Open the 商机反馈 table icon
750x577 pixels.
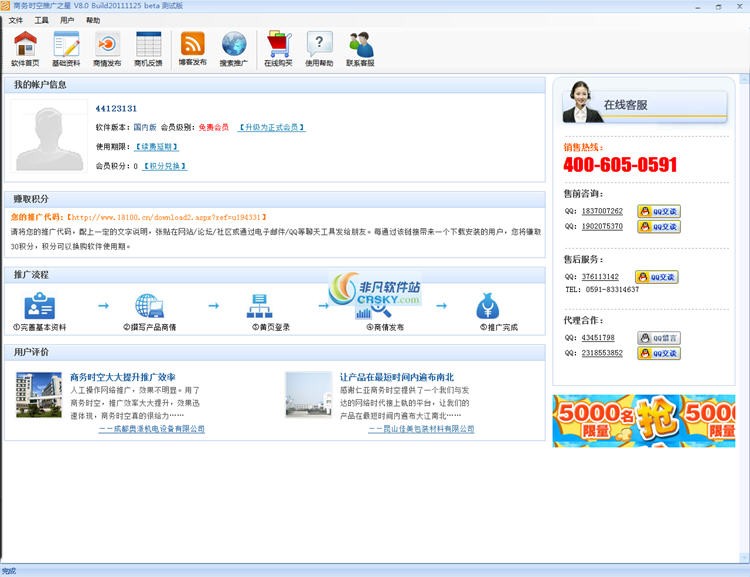[148, 49]
